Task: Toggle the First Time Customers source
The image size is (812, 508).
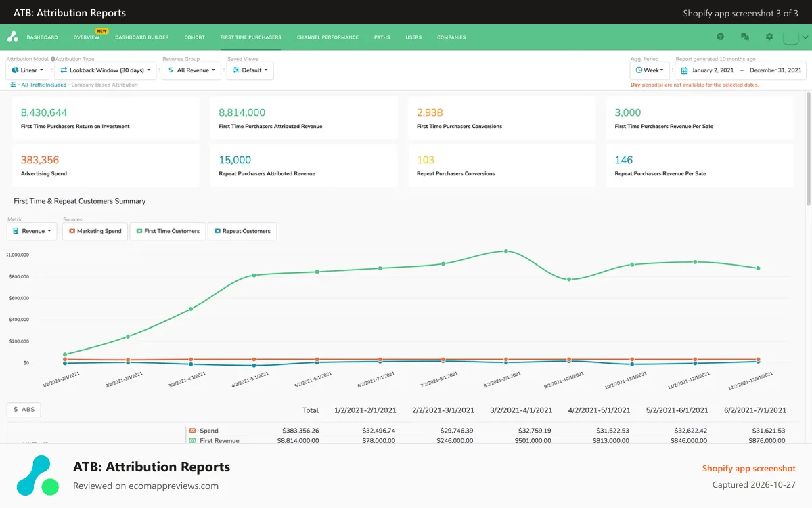Action: [168, 231]
